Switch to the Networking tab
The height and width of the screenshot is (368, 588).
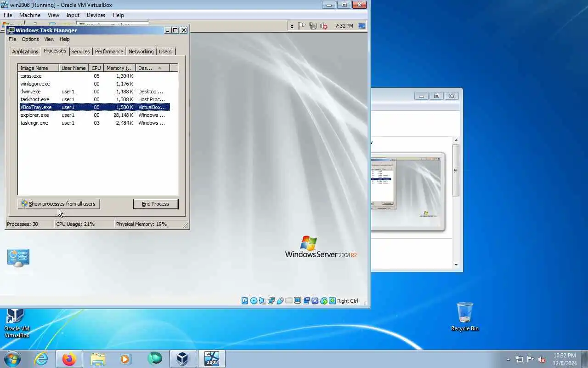pos(141,52)
